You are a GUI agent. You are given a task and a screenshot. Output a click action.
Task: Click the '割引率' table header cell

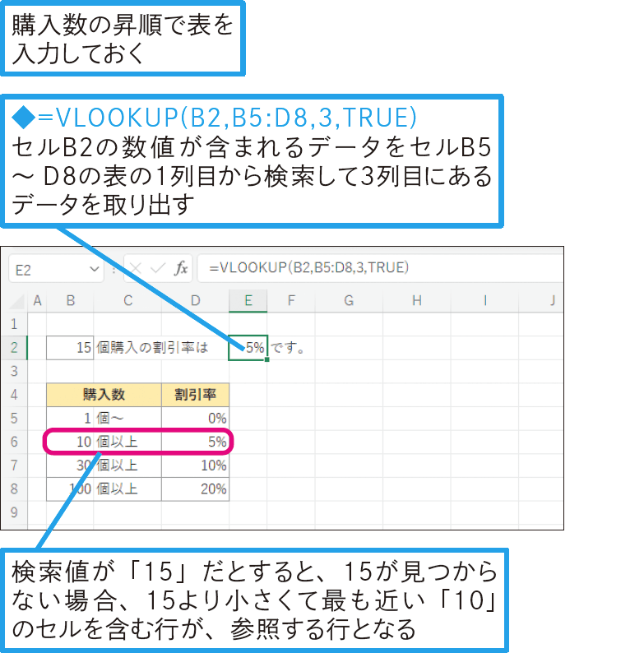(195, 395)
